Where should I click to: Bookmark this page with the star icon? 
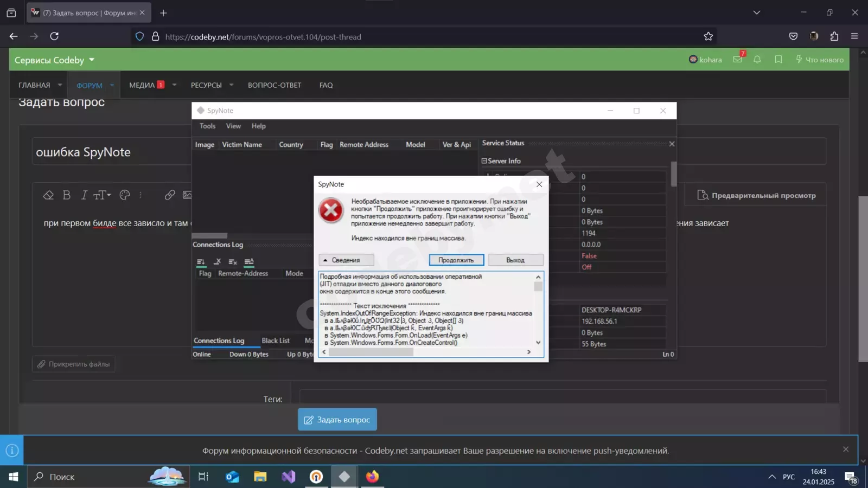click(x=708, y=36)
